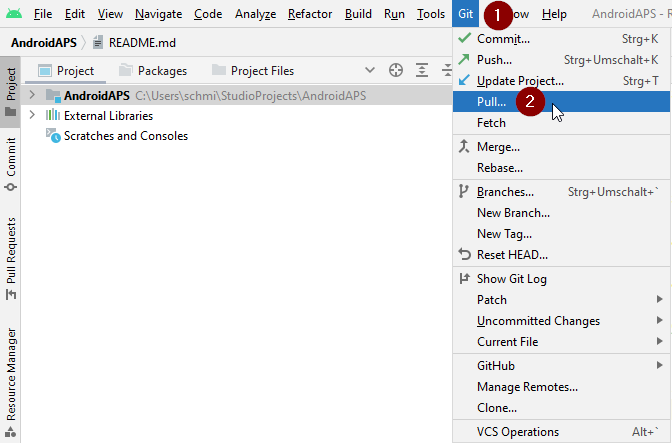Image resolution: width=672 pixels, height=443 pixels.
Task: Select Manage Remotes... menu entry
Action: (561, 387)
